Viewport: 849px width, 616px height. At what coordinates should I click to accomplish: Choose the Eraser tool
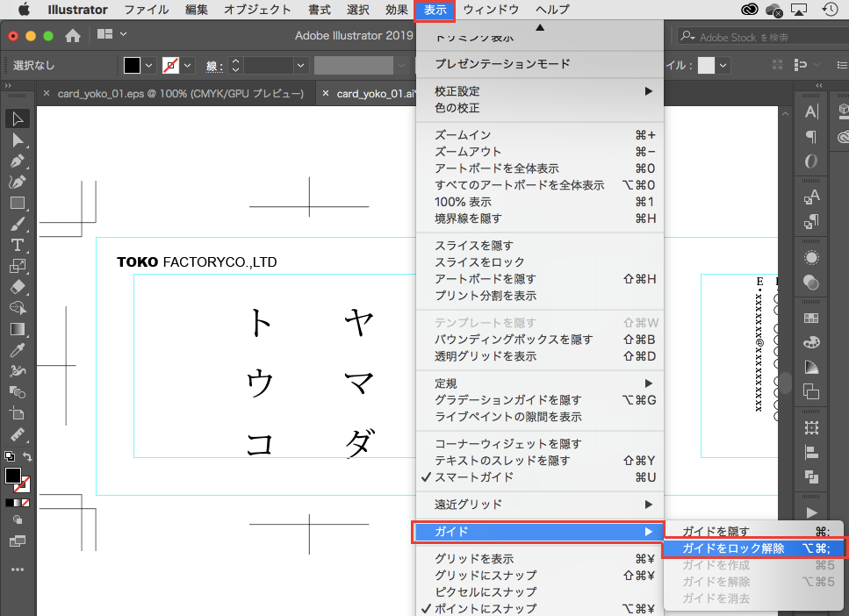[x=17, y=287]
